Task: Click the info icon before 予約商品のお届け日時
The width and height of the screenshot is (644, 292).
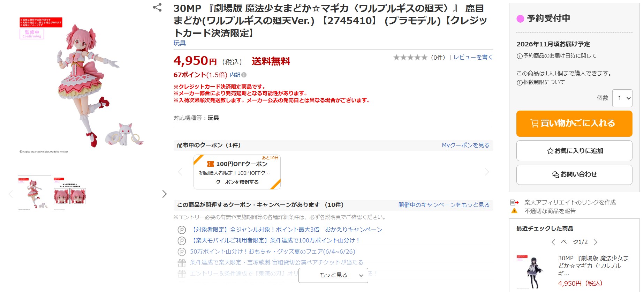Action: click(520, 56)
